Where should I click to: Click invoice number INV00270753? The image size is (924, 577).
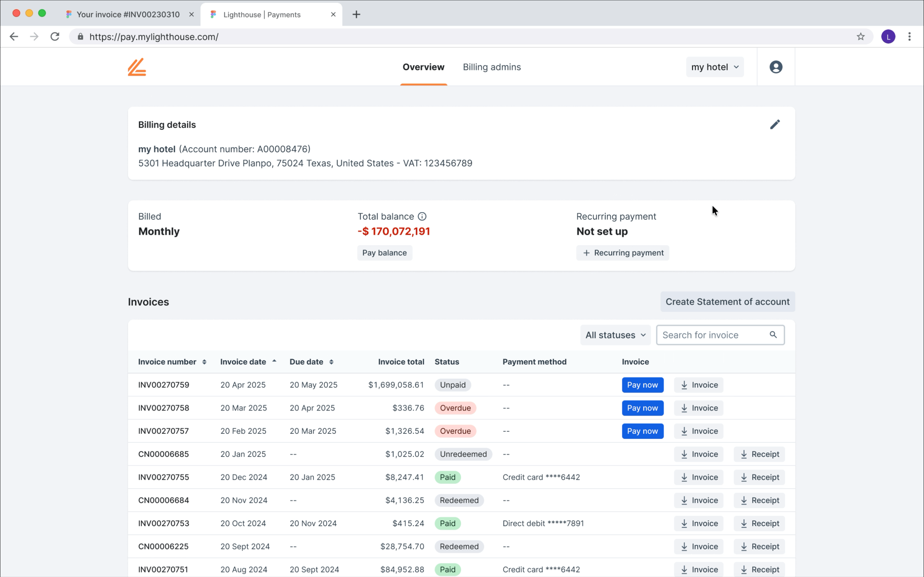pyautogui.click(x=164, y=524)
